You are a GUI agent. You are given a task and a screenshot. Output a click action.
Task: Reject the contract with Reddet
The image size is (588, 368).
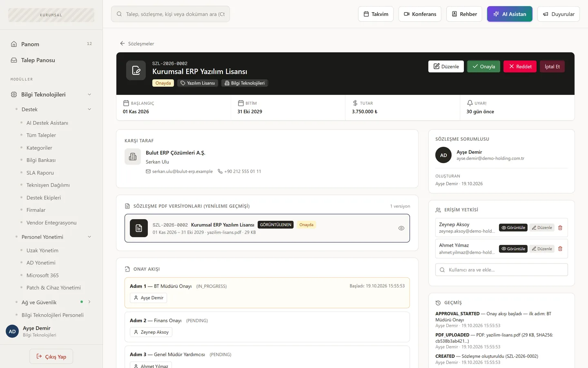(520, 66)
